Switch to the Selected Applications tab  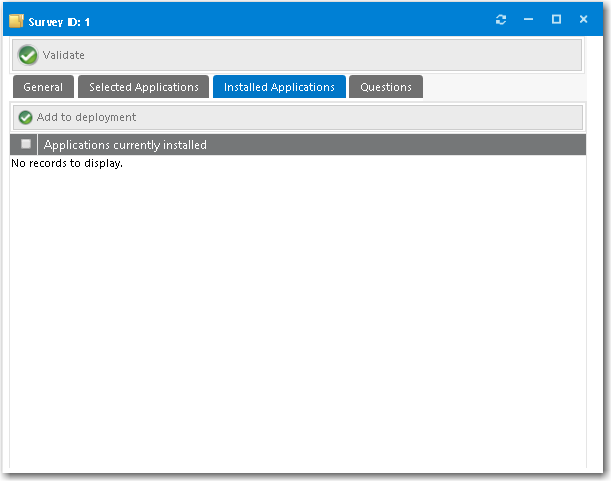[x=143, y=87]
